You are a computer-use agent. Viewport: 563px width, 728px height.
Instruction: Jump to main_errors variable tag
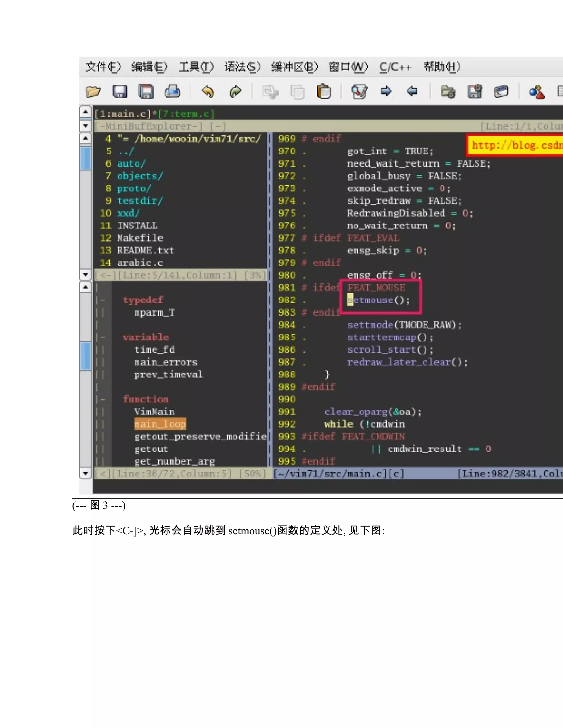tap(166, 362)
